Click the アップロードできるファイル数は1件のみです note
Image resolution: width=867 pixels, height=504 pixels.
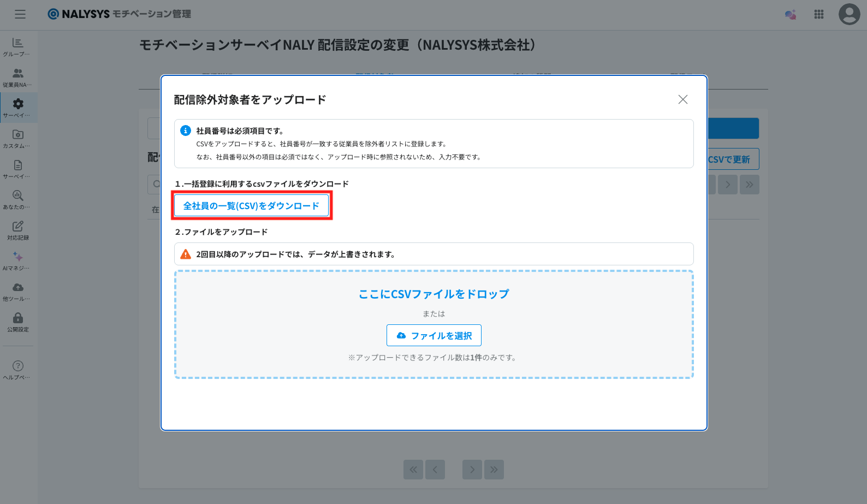pos(434,358)
